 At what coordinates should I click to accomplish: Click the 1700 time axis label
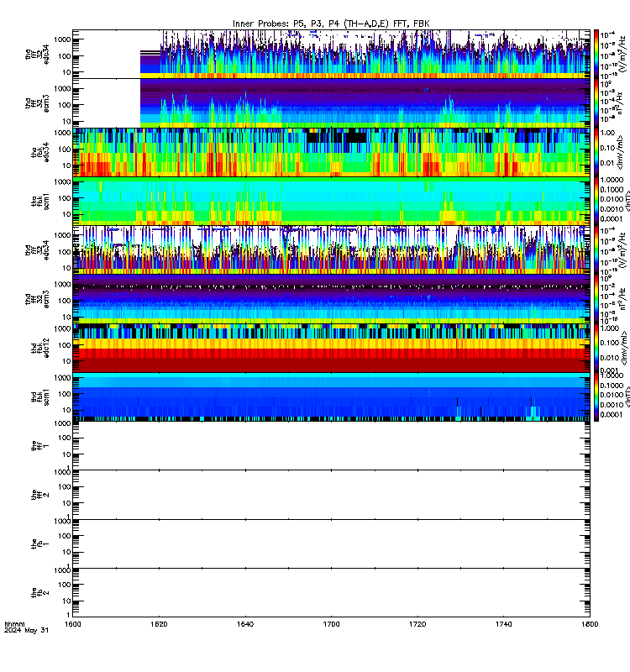click(x=331, y=624)
